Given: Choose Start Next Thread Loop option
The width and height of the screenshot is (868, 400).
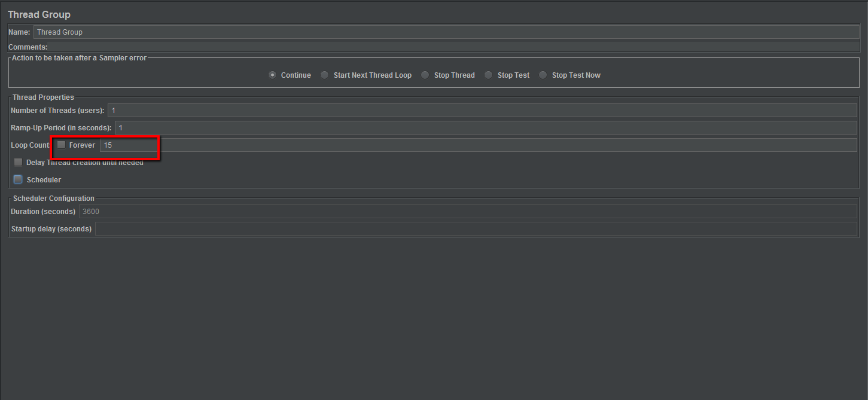Looking at the screenshot, I should pos(325,75).
